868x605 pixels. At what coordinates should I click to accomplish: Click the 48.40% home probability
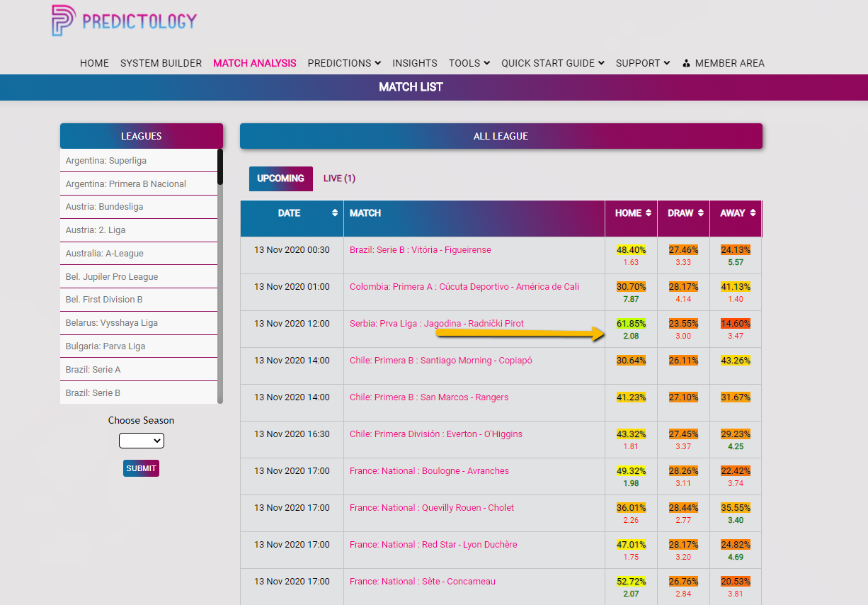click(631, 250)
